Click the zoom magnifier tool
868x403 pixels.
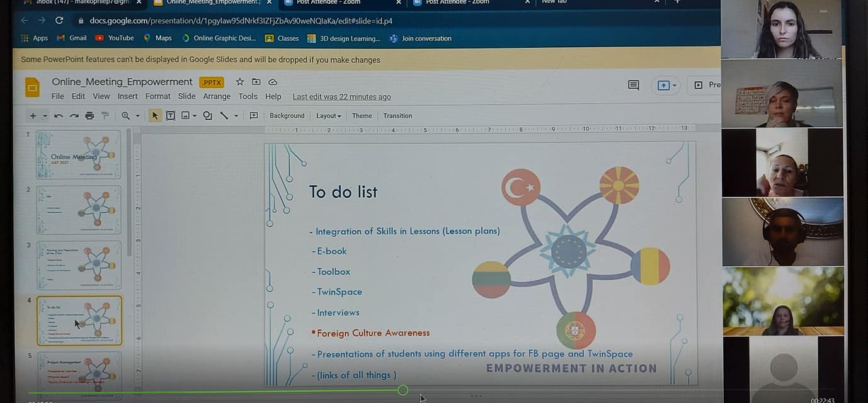point(126,116)
